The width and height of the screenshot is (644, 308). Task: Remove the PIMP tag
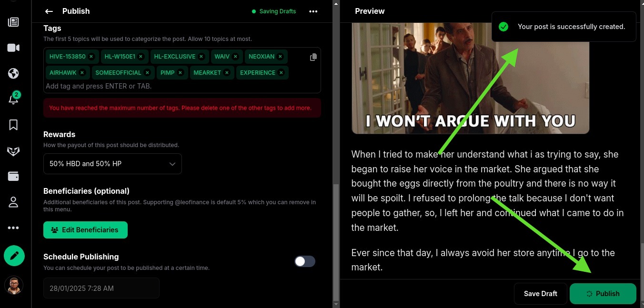181,73
